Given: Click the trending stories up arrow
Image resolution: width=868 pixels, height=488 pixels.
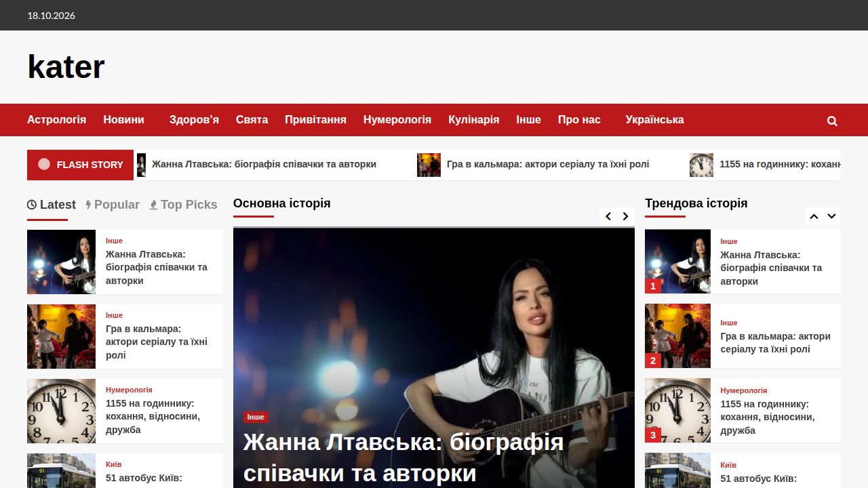Looking at the screenshot, I should coord(814,216).
